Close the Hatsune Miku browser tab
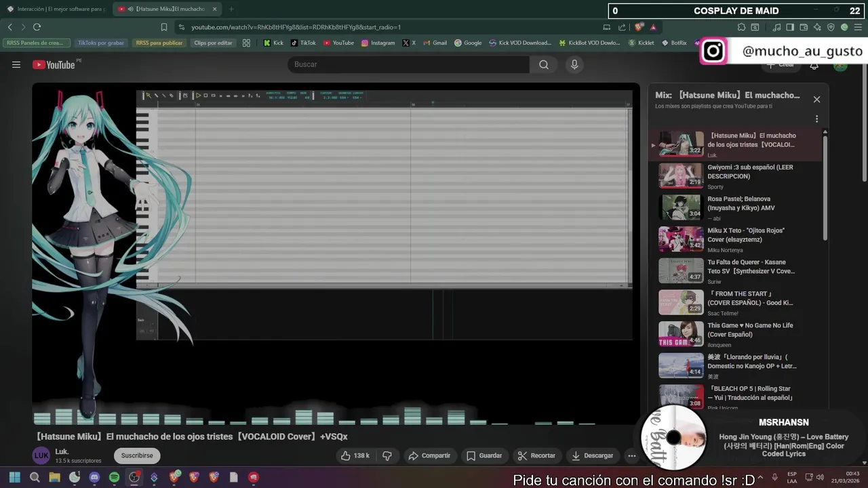868x488 pixels. [x=215, y=9]
